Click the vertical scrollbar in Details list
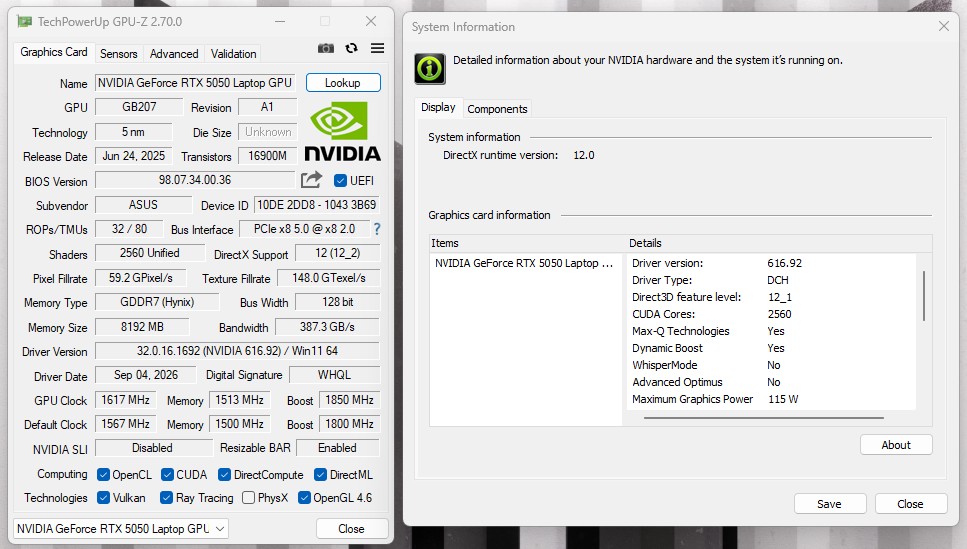 click(923, 296)
